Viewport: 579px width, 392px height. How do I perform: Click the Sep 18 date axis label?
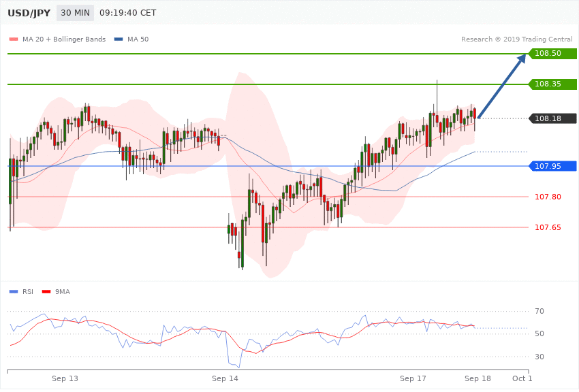[478, 378]
